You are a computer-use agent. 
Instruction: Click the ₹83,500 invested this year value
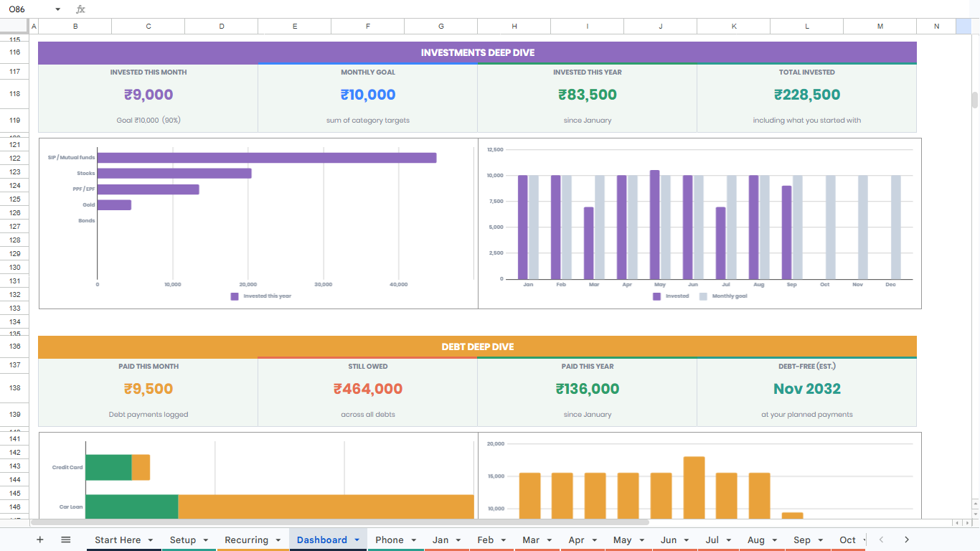click(x=588, y=95)
